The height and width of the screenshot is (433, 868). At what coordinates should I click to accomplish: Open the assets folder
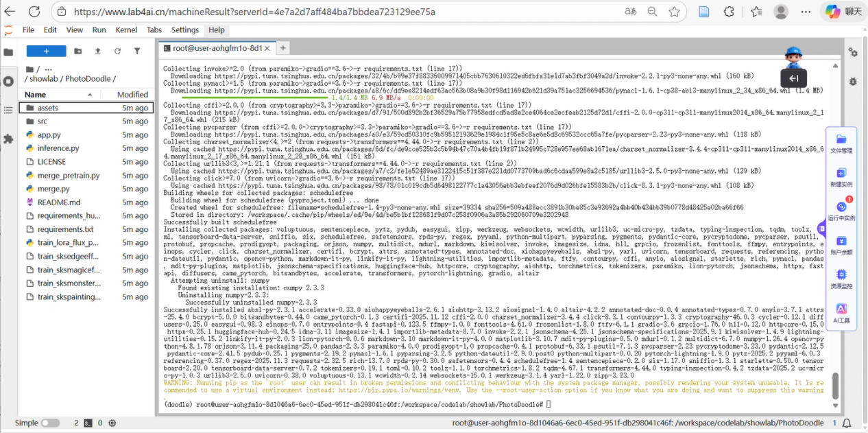point(86,108)
